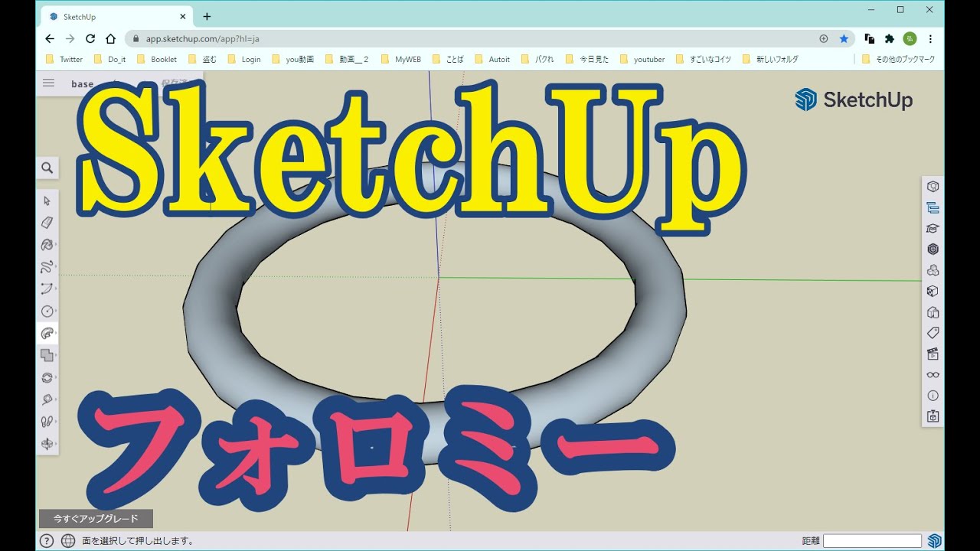Choose the Paint bucket tool
The image size is (980, 551).
coord(47,245)
